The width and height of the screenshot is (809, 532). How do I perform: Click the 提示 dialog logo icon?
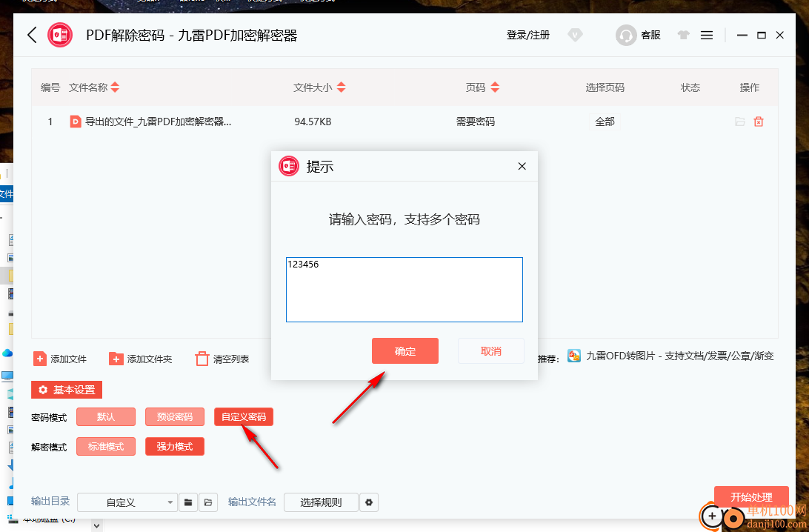(289, 166)
